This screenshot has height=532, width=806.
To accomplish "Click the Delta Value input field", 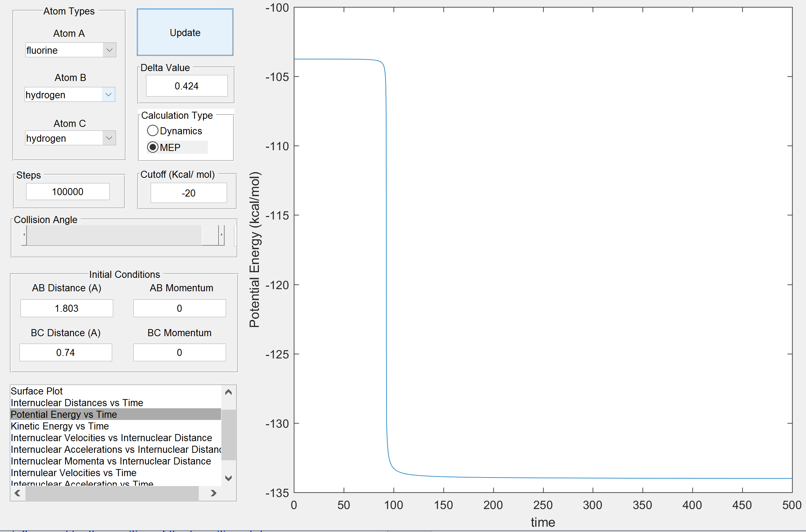I will pyautogui.click(x=186, y=86).
